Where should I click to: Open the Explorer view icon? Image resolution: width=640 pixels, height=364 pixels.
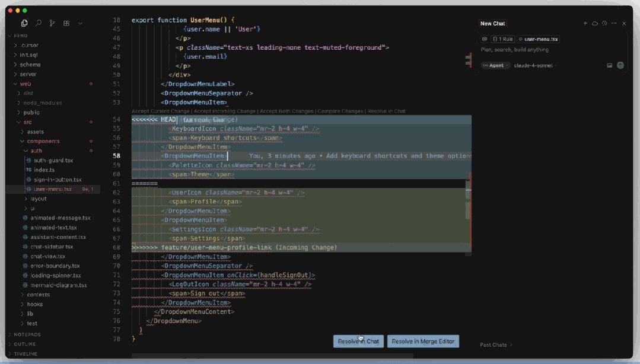[x=24, y=23]
